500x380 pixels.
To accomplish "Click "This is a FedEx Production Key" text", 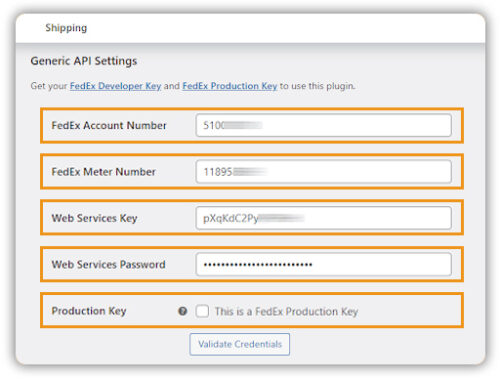I will (x=286, y=312).
